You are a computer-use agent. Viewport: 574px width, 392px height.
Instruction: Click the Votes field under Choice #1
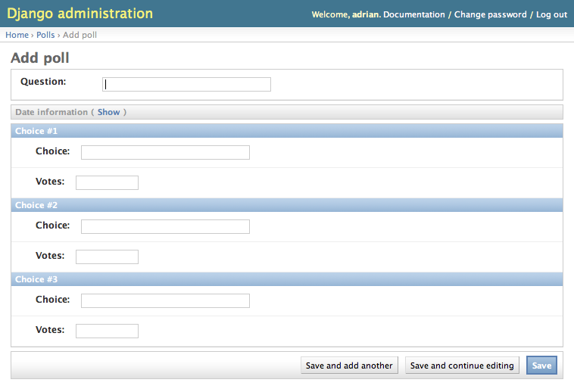107,182
